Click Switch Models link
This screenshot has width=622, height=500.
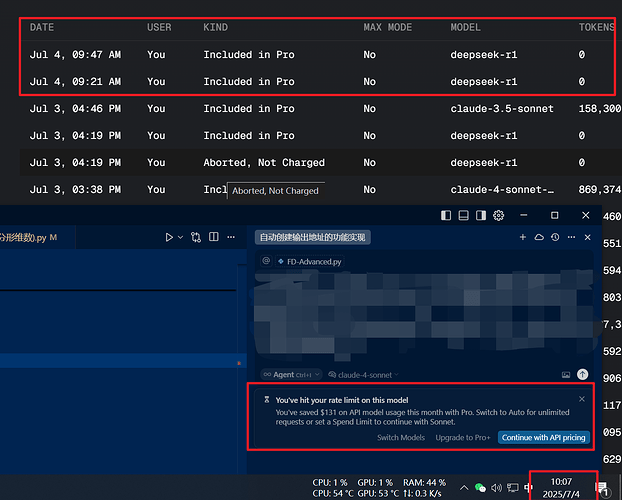(401, 437)
